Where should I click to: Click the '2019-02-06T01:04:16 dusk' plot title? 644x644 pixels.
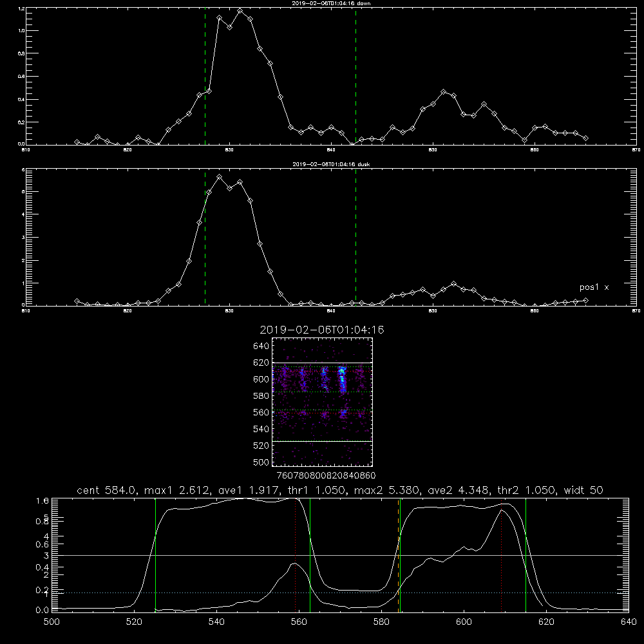[x=331, y=164]
